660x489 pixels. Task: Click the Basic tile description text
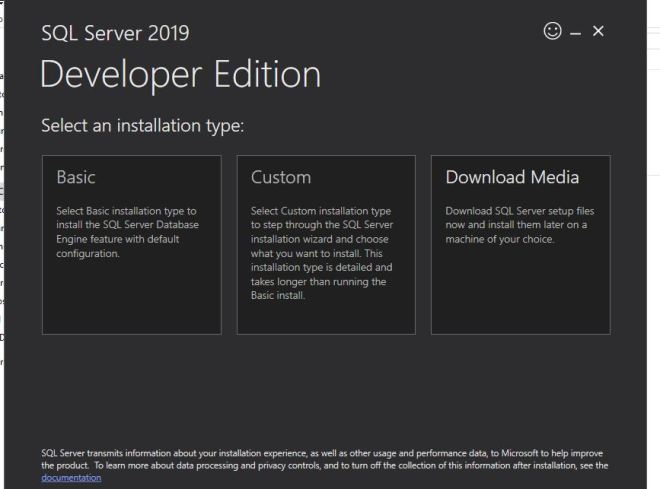pos(127,232)
